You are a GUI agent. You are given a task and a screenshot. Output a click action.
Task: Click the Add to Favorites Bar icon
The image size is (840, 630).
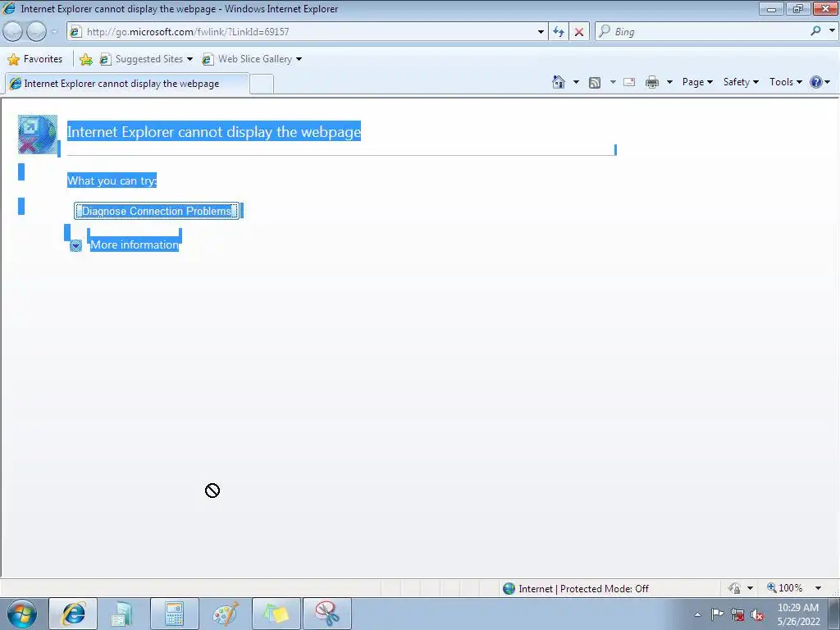click(x=85, y=59)
